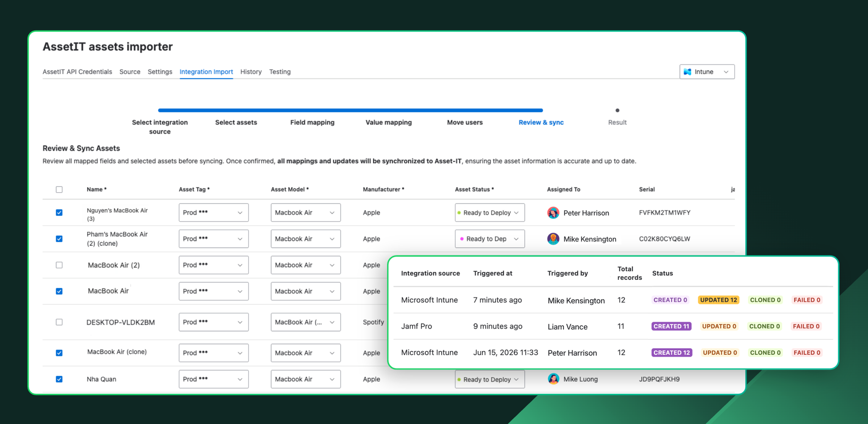This screenshot has height=424, width=868.
Task: Click the Spotify manufacturer cell
Action: click(x=373, y=322)
